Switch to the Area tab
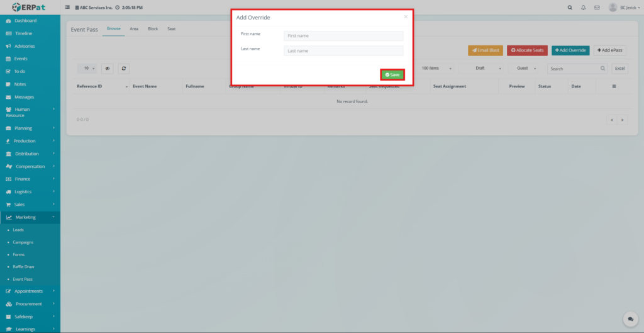Viewport: 644px width, 333px height. click(x=134, y=29)
